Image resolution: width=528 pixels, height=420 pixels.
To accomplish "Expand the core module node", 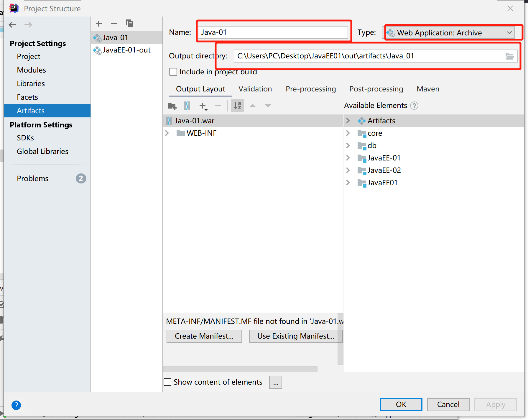I will [348, 133].
